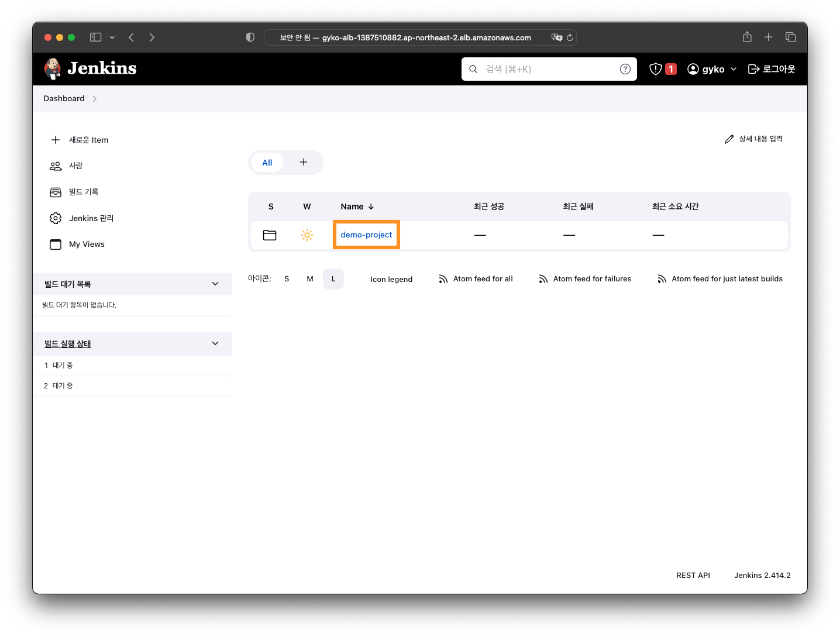Toggle the Safari sidebar icon
Screen dimensions: 840x637
tap(95, 37)
